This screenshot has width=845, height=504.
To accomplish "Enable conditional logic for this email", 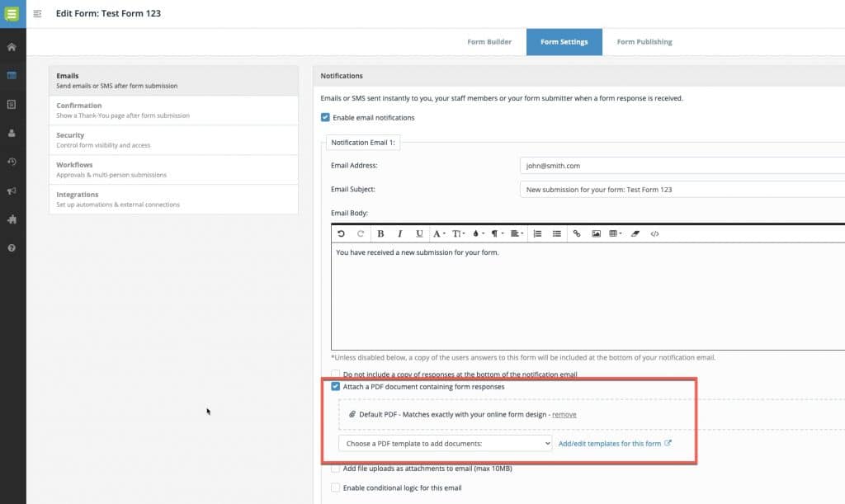I will (x=336, y=486).
